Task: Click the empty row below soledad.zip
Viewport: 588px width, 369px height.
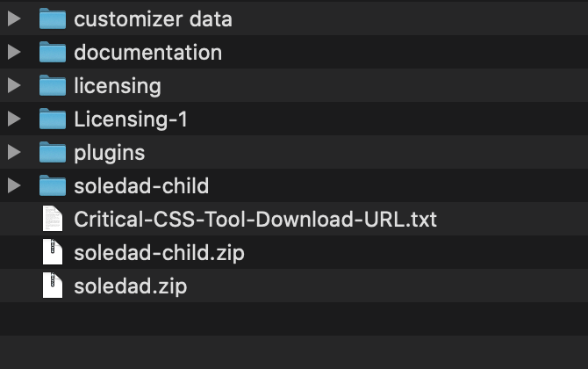Action: pos(294,319)
